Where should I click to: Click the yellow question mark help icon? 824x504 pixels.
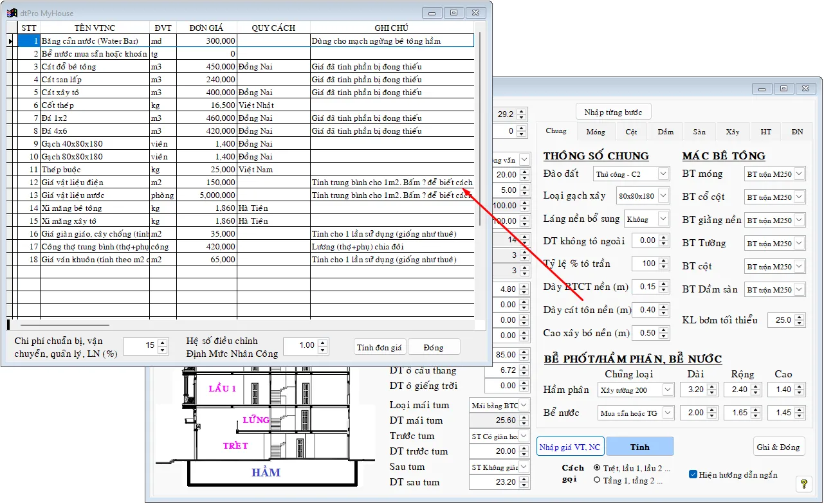(803, 483)
